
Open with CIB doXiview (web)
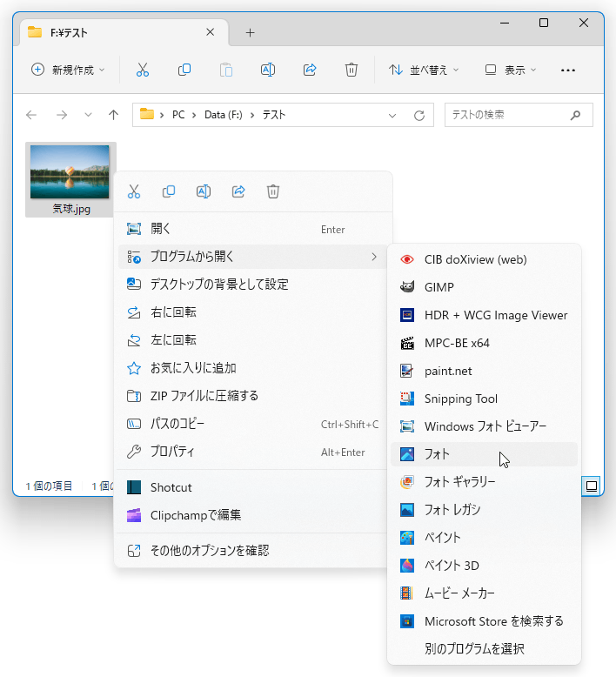point(484,259)
